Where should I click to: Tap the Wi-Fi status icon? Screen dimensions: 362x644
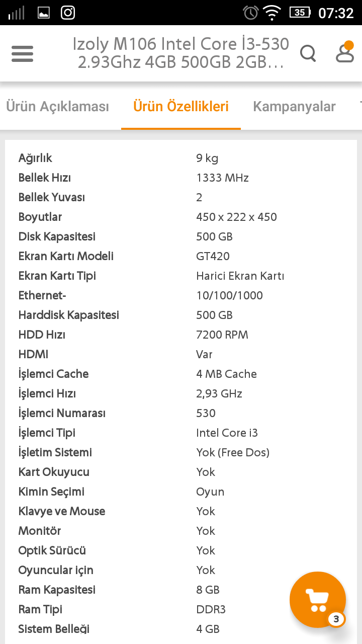[272, 13]
